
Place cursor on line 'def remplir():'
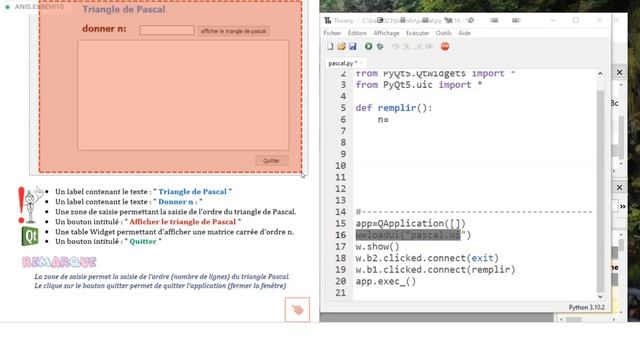pyautogui.click(x=393, y=108)
